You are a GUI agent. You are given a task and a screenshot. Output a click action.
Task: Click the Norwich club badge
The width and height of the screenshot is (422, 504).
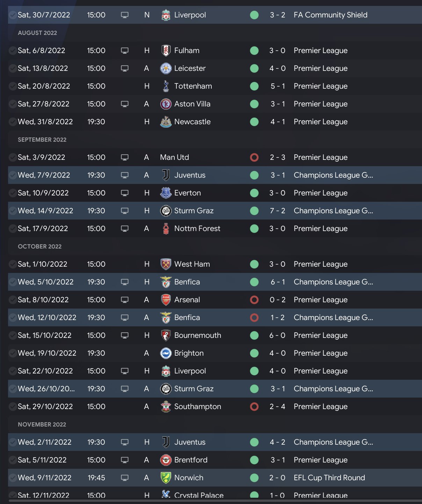pyautogui.click(x=166, y=478)
